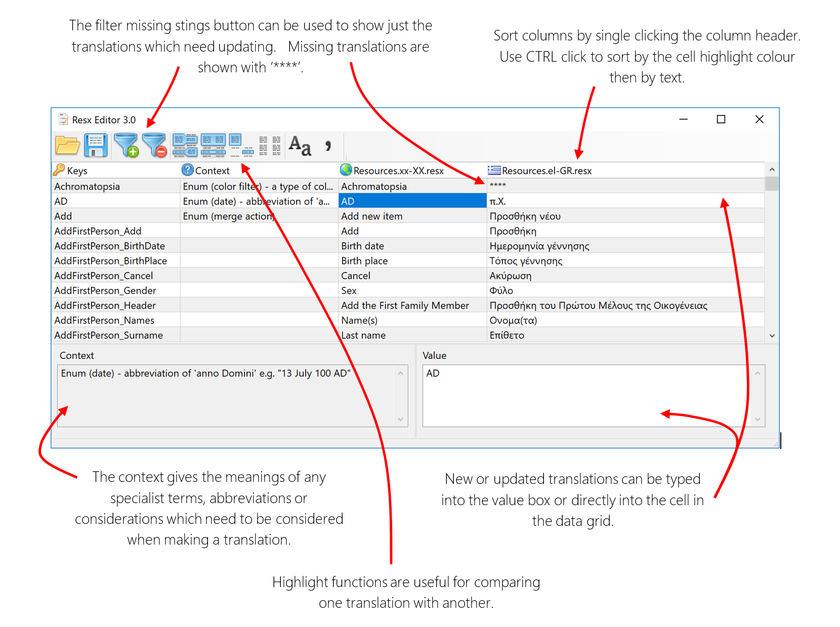The height and width of the screenshot is (627, 840).
Task: Select the 'Last name' cell
Action: [x=412, y=335]
